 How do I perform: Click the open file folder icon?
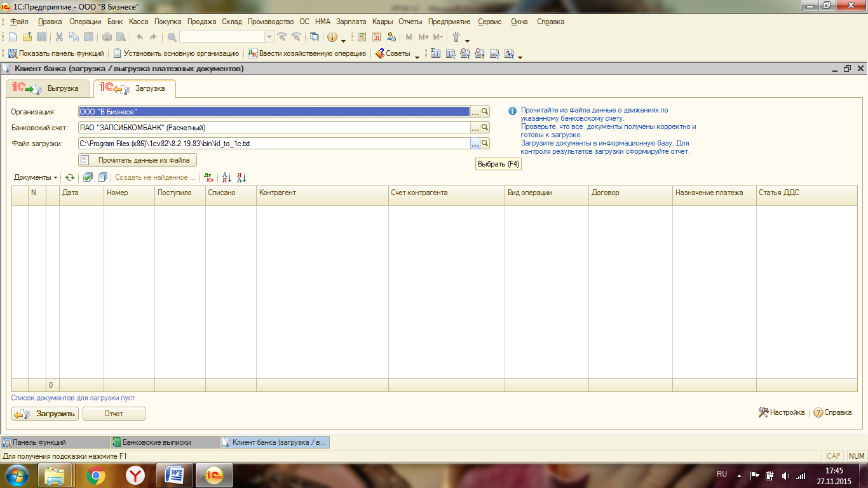point(27,37)
